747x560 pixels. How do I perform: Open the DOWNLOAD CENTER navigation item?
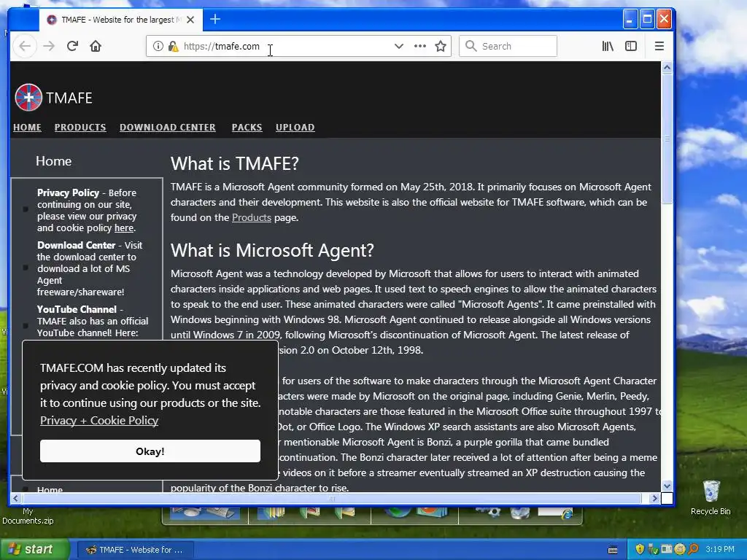168,128
